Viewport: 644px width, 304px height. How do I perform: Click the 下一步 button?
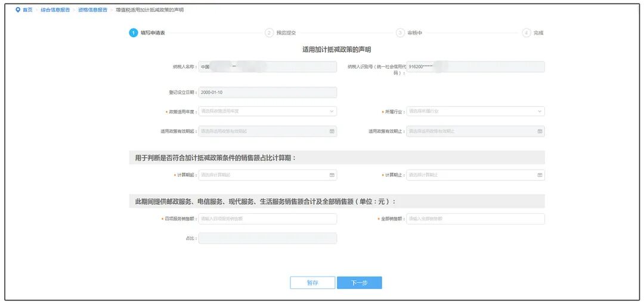[x=360, y=282]
